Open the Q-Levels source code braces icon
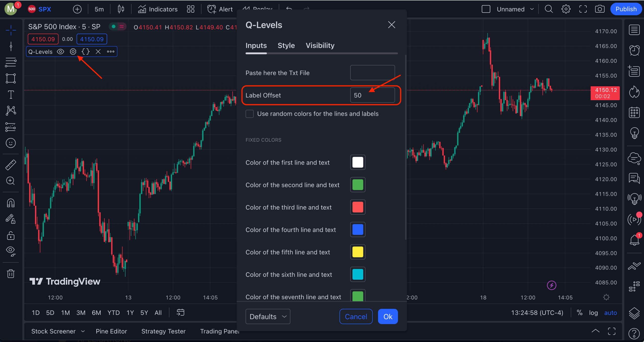 (86, 52)
